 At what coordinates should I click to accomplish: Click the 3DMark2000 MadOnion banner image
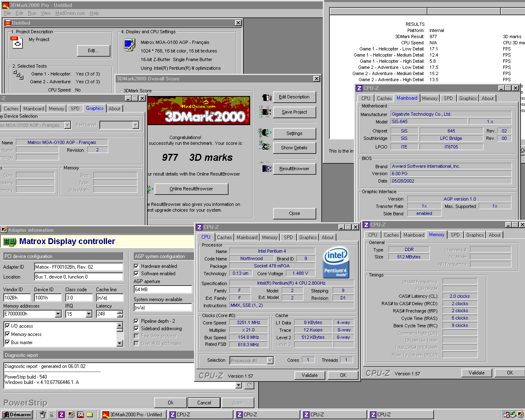pyautogui.click(x=199, y=111)
